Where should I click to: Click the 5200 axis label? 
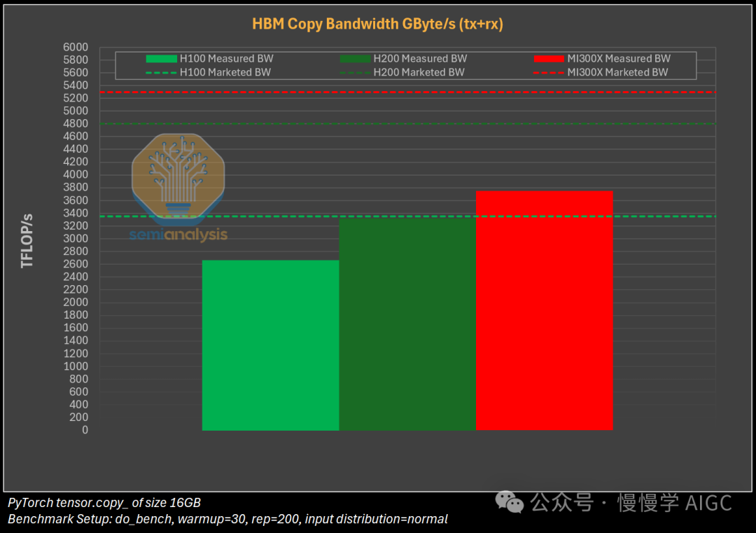click(x=76, y=98)
